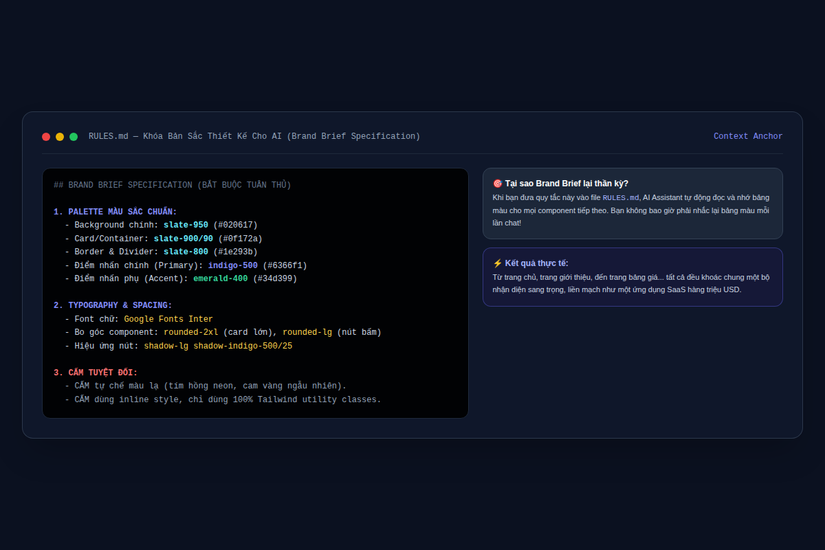
Task: Click the 'Kết quả thực tế:' heading
Action: click(x=537, y=263)
